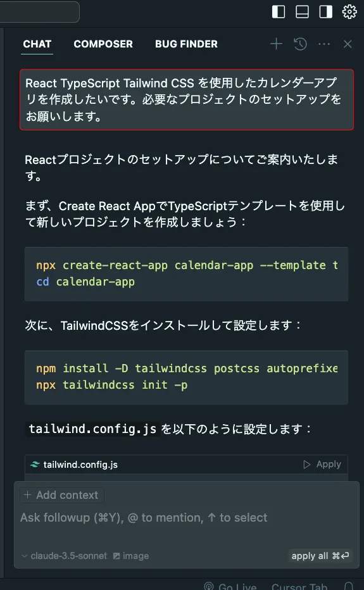364x590 pixels.
Task: Toggle the secondary sidebar layout icon
Action: tap(326, 11)
